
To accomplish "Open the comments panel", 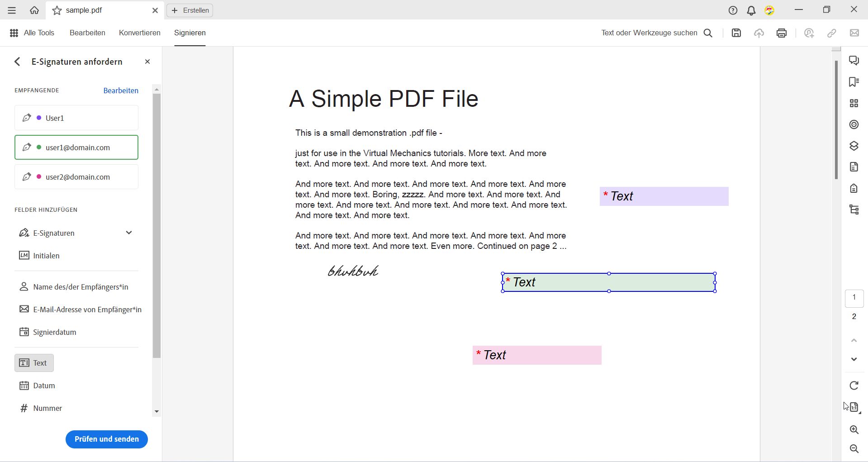I will (x=854, y=61).
